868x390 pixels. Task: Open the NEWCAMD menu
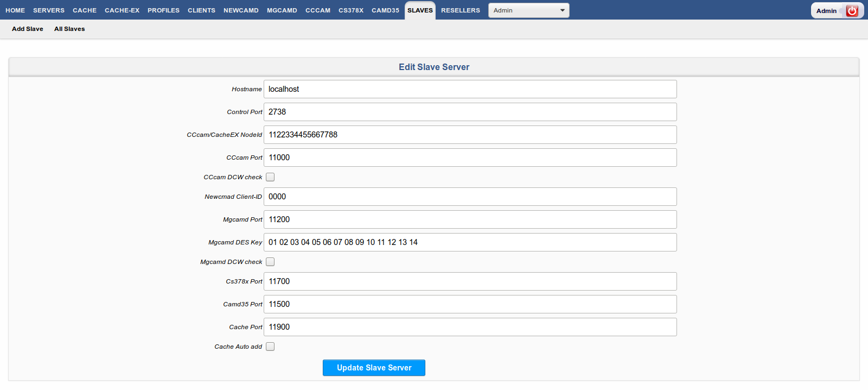pos(241,10)
